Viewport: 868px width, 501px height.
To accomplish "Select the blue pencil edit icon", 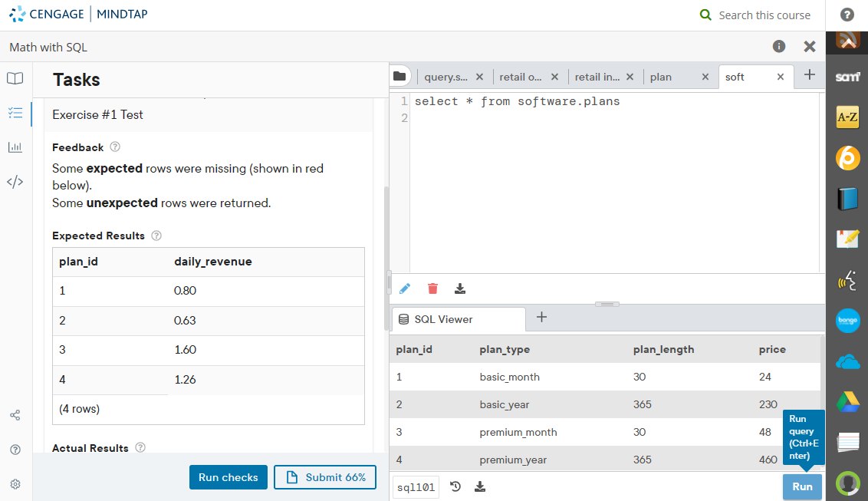I will (405, 288).
